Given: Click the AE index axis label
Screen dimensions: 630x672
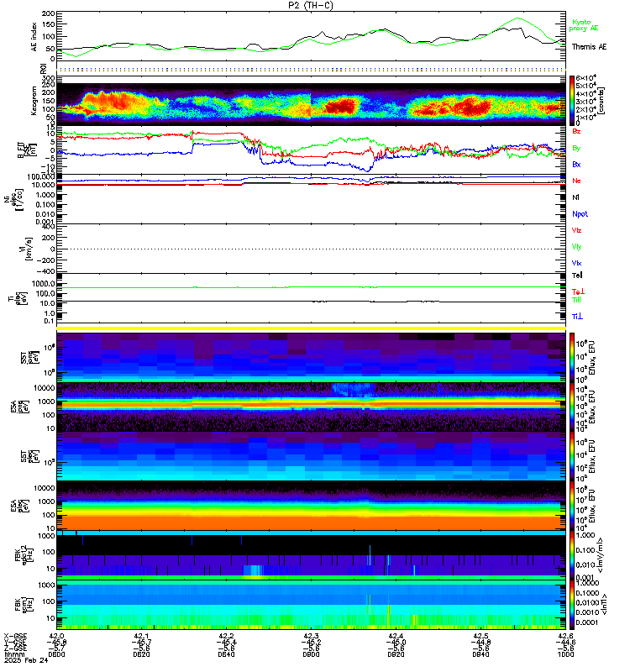Looking at the screenshot, I should (x=34, y=37).
